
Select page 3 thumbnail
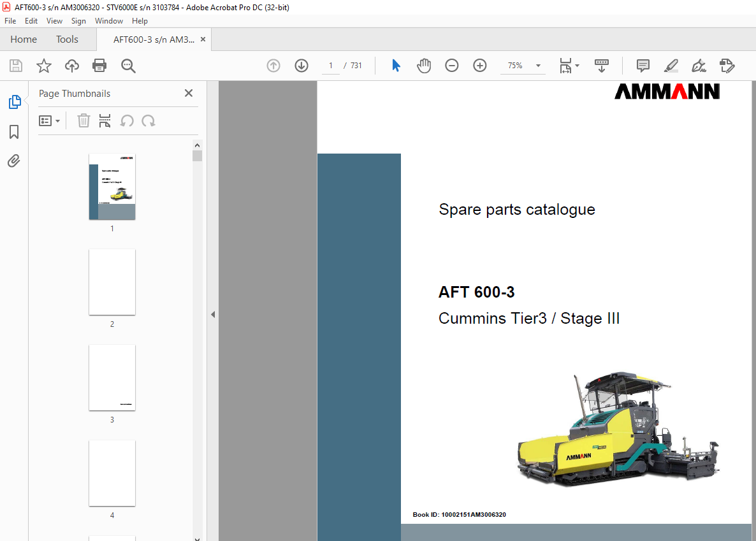tap(112, 377)
